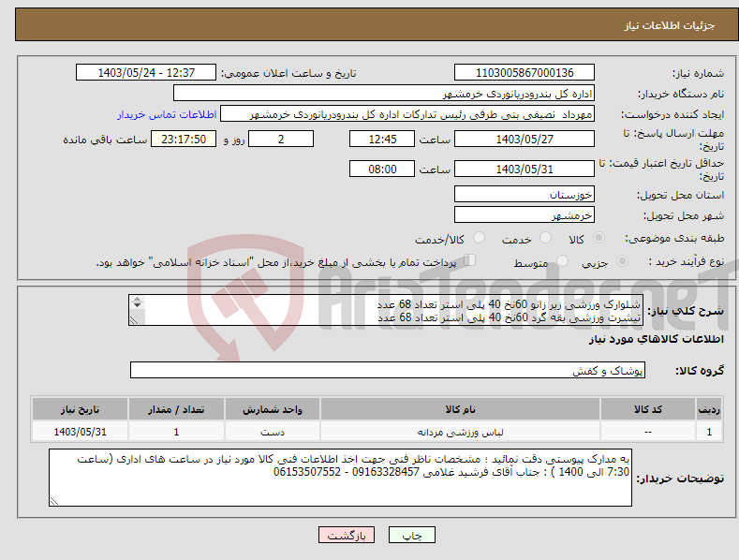This screenshot has width=739, height=560.
Task: Click the ردیف column header
Action: click(x=709, y=409)
